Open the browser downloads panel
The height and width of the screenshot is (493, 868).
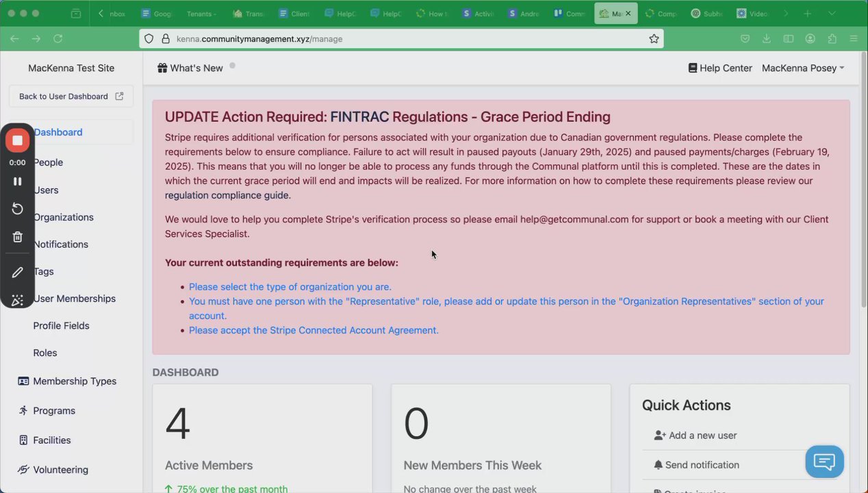click(x=767, y=39)
